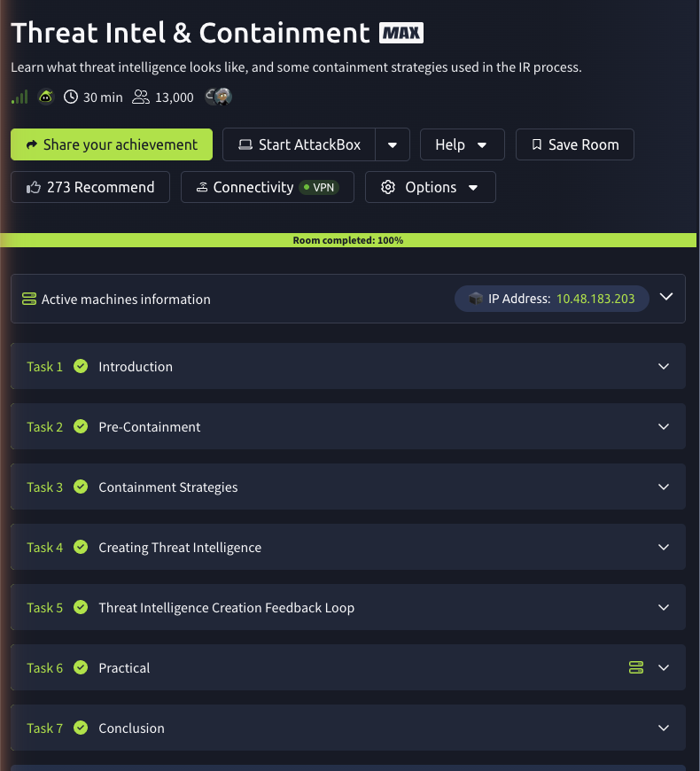The image size is (700, 771).
Task: Click the green VPN status badge
Action: pyautogui.click(x=319, y=187)
